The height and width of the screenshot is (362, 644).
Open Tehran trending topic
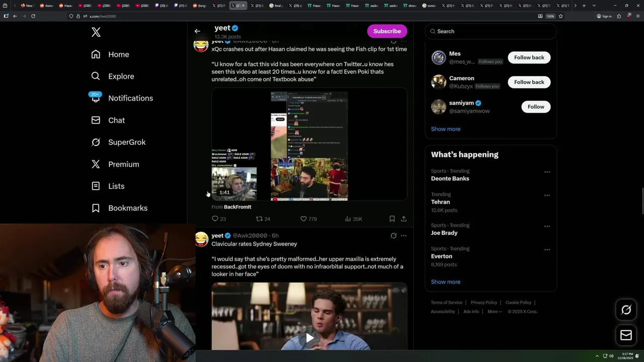point(440,202)
